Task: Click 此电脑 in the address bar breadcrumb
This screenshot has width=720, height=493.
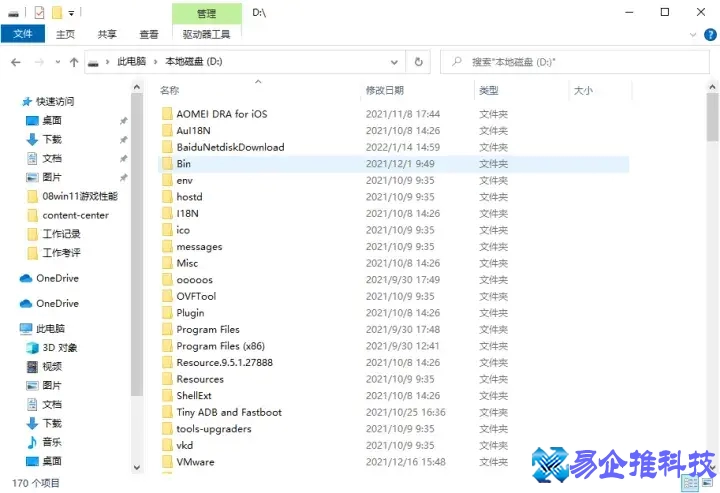Action: click(x=132, y=62)
